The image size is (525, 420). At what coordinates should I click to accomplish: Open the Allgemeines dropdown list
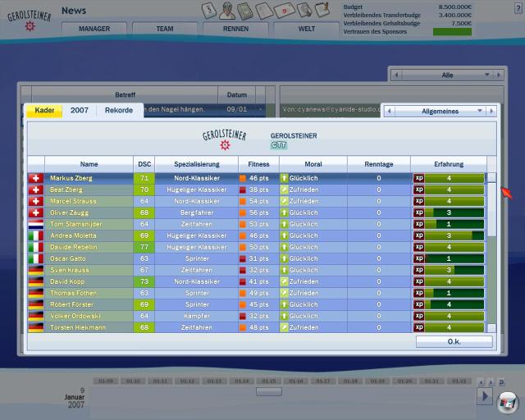point(440,112)
